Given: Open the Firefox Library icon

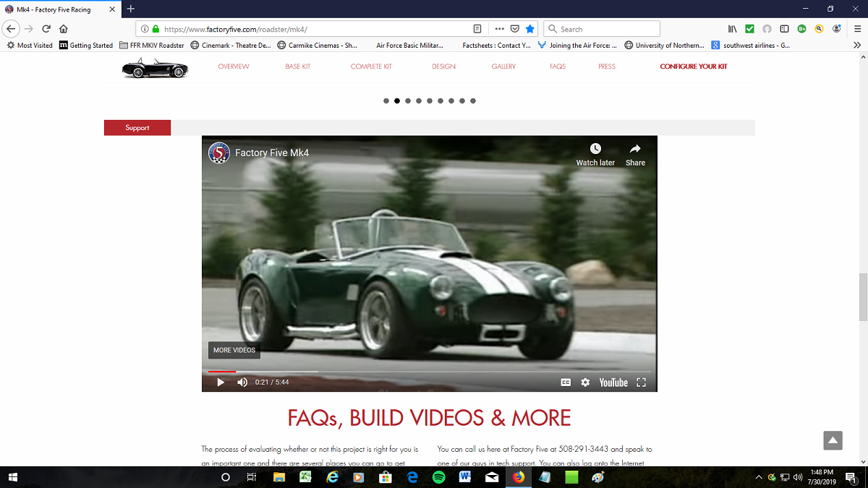Looking at the screenshot, I should pos(733,29).
